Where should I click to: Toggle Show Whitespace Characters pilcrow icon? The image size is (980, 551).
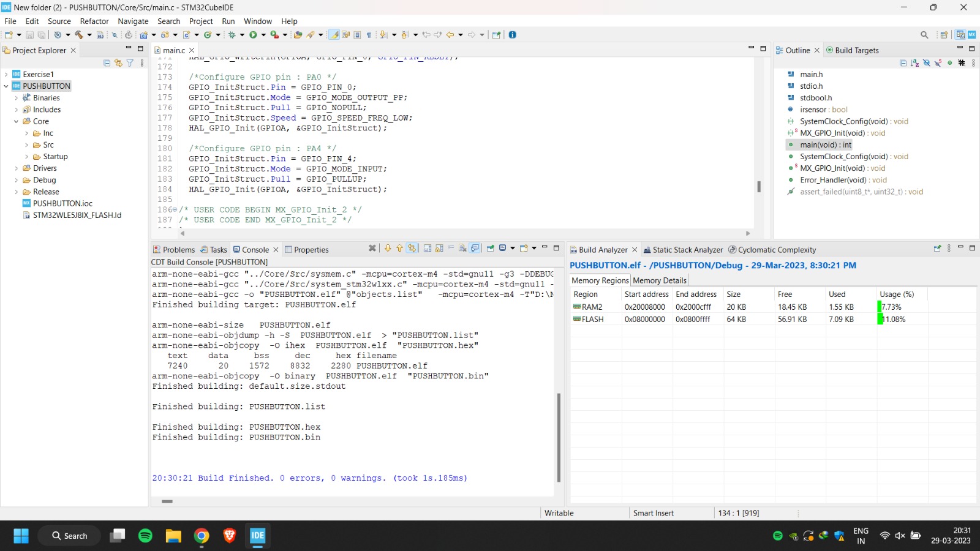tap(369, 35)
